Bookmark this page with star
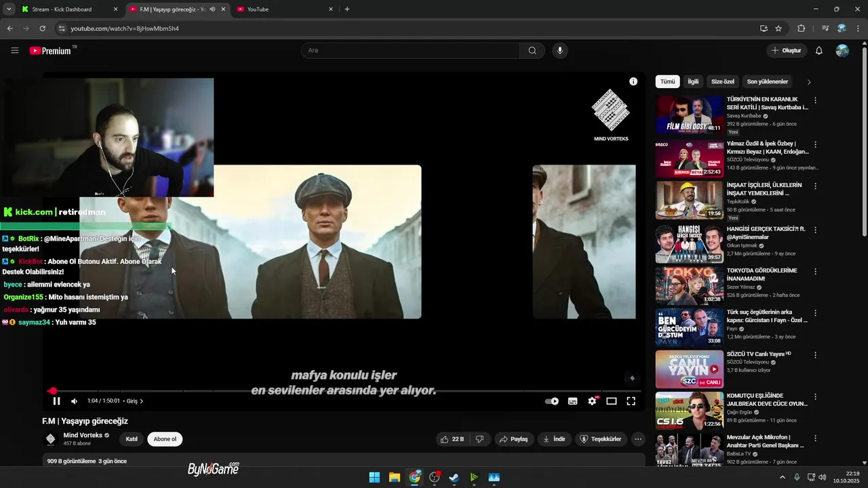Viewport: 868px width, 488px height. [x=778, y=28]
